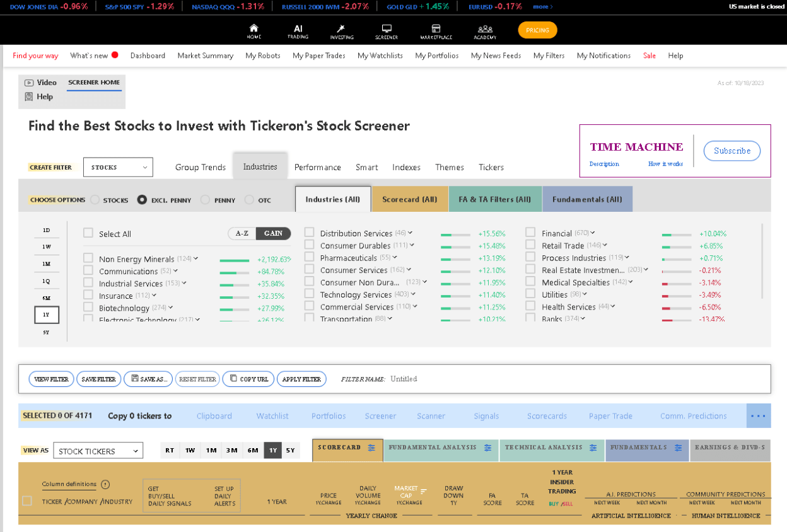Select the 1W period in the side list
Image resolution: width=787 pixels, height=532 pixels.
tap(47, 246)
